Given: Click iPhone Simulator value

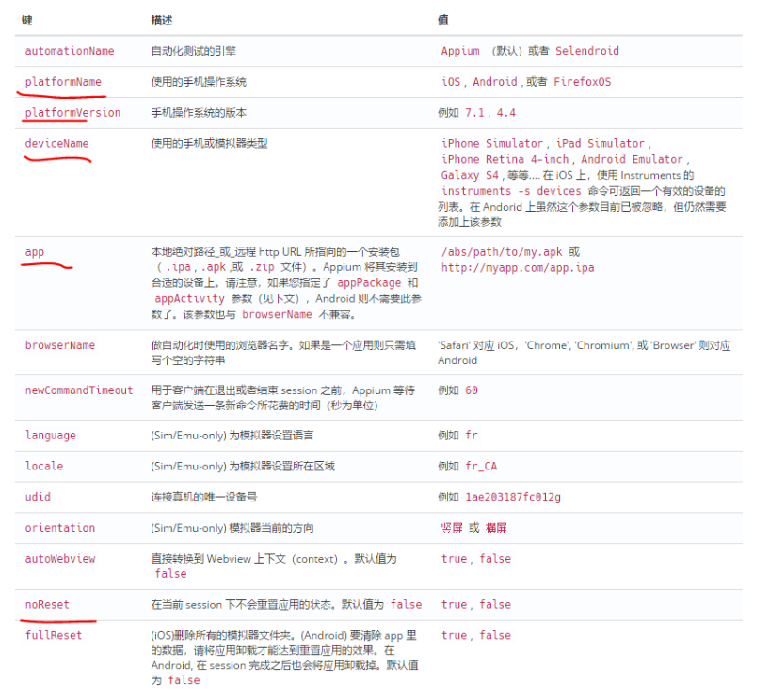Looking at the screenshot, I should pos(492,144).
